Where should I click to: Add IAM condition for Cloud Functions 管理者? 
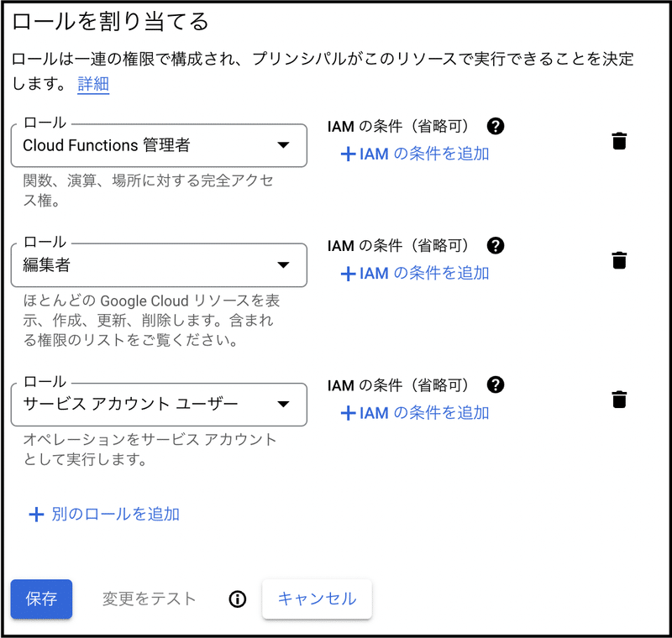pos(415,154)
